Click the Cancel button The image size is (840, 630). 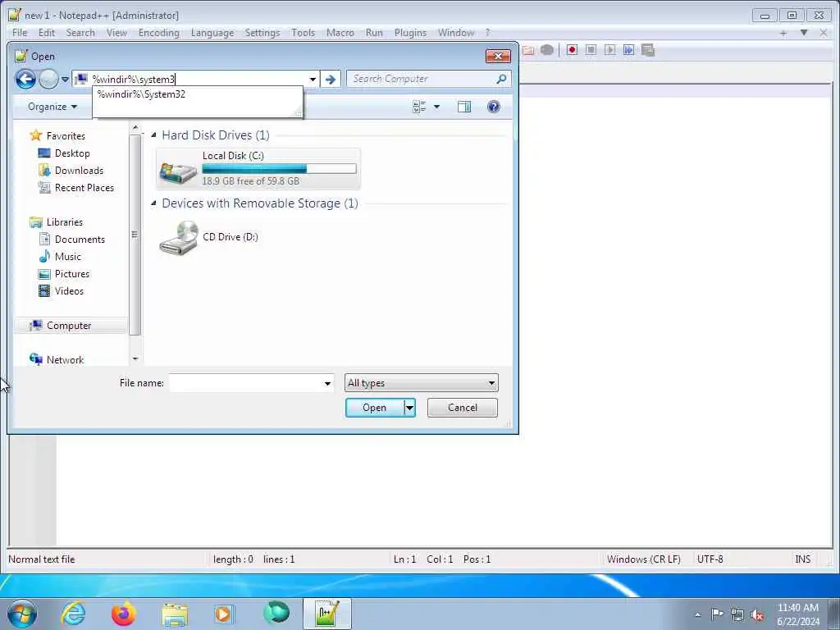(x=463, y=408)
